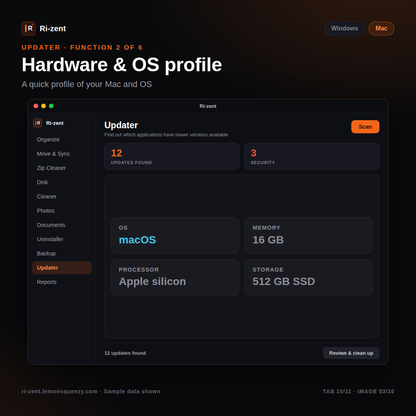
Task: Click the red close window dot
Action: click(x=36, y=106)
